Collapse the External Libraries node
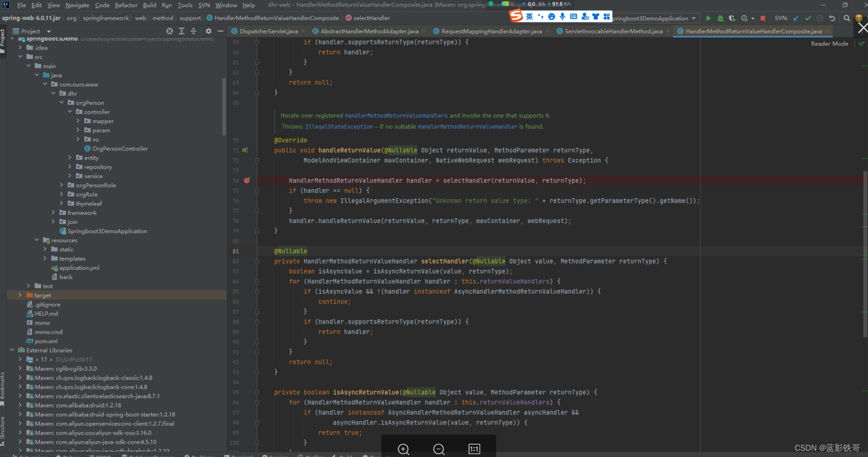 click(12, 350)
